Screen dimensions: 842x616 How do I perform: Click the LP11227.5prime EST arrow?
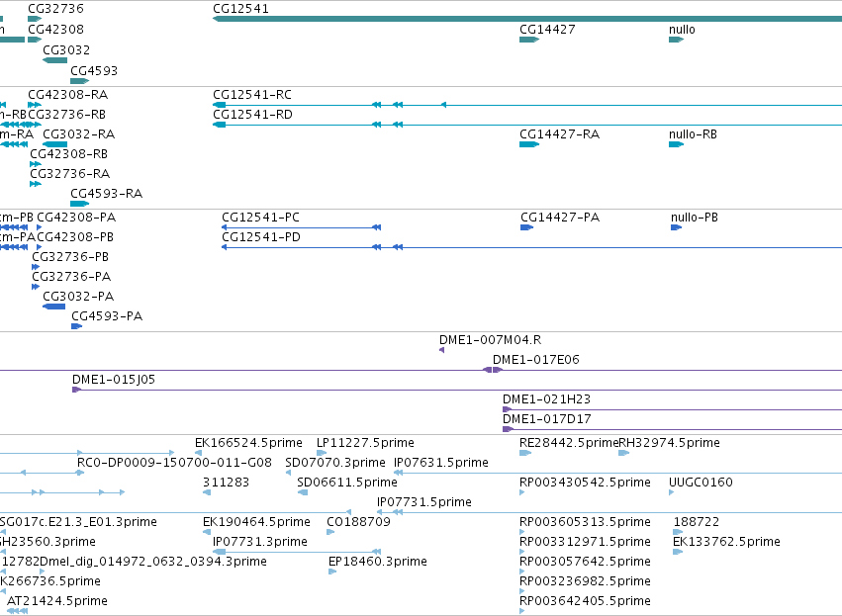point(322,453)
